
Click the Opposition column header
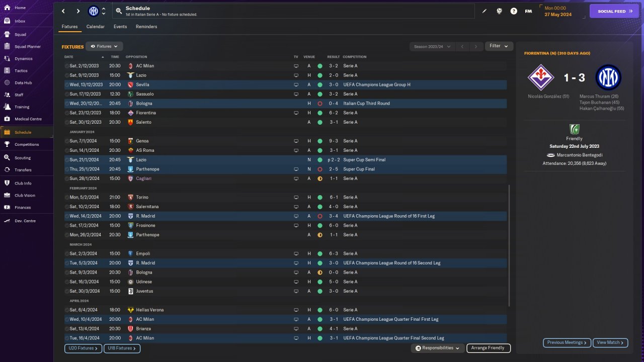click(x=136, y=57)
